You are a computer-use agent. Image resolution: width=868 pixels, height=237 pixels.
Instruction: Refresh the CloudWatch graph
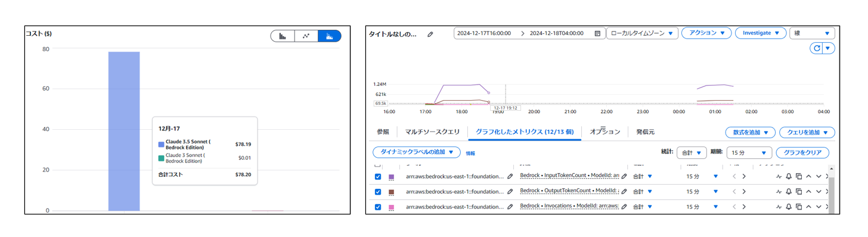coord(816,48)
